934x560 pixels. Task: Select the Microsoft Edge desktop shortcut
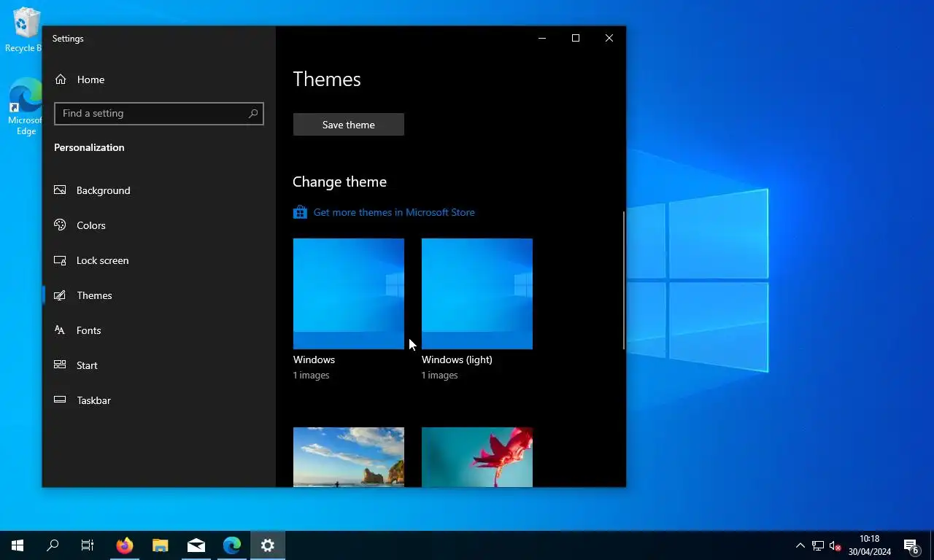(x=25, y=106)
